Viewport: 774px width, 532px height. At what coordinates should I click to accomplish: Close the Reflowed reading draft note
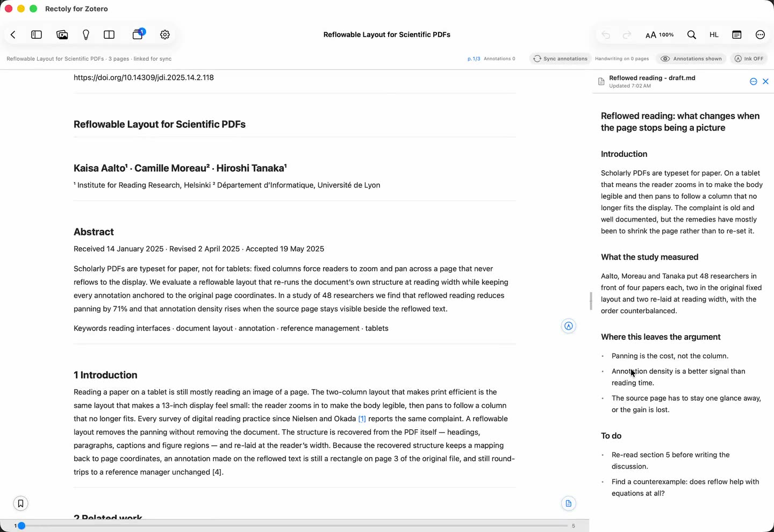tap(766, 82)
